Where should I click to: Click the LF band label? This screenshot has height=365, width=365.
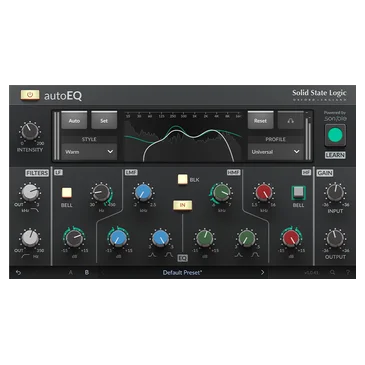[x=58, y=172]
